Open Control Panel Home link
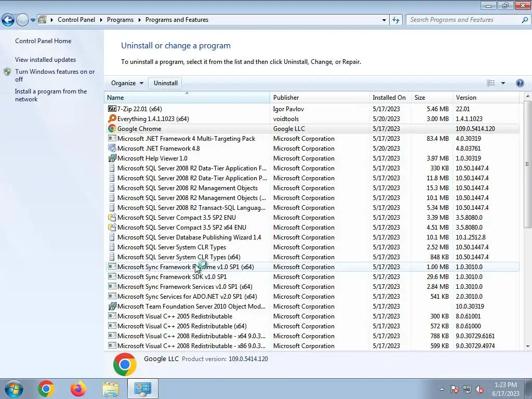Image resolution: width=532 pixels, height=399 pixels. (x=43, y=41)
